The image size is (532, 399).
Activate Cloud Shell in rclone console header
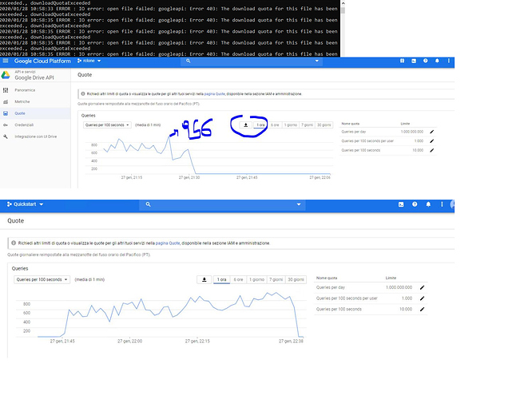point(414,61)
